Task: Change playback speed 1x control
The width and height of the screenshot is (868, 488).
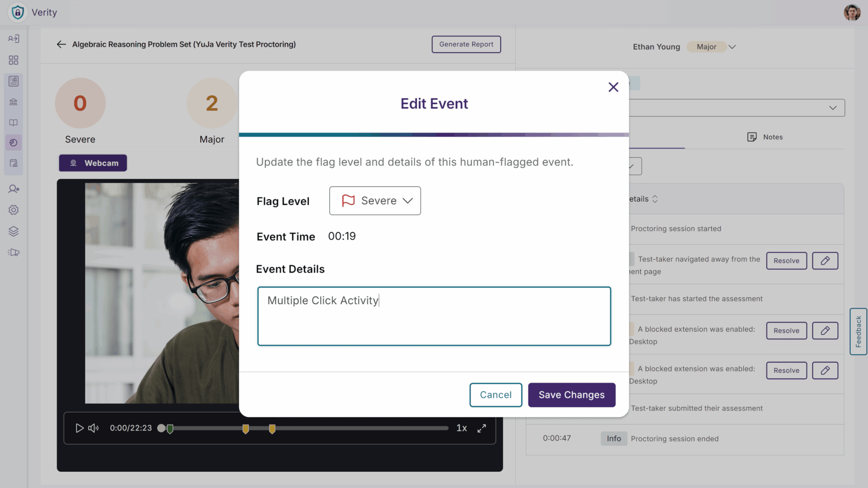Action: (x=461, y=428)
